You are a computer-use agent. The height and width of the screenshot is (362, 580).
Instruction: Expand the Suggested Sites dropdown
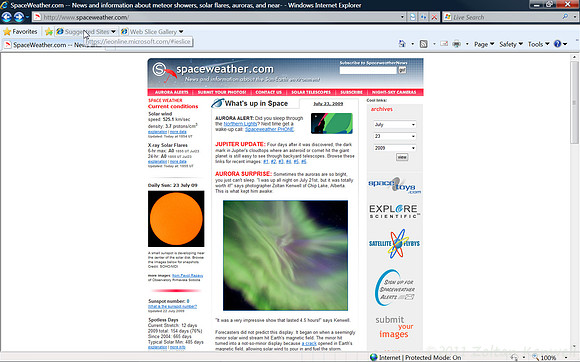coord(113,32)
